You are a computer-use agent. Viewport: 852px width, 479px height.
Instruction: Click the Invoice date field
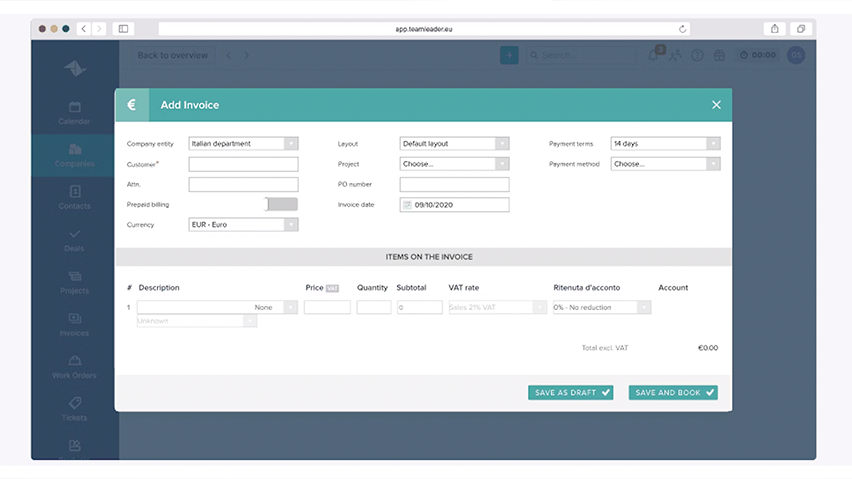point(454,205)
